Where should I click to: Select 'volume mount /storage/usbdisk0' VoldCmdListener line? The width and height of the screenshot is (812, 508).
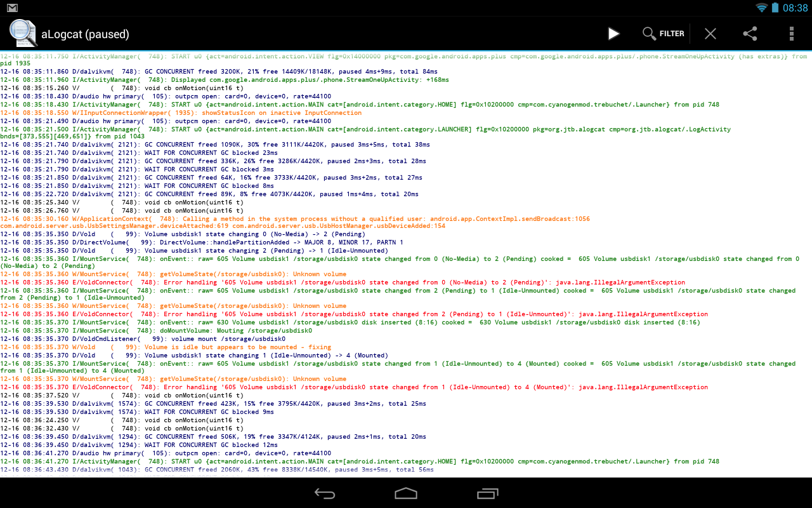[x=143, y=339]
